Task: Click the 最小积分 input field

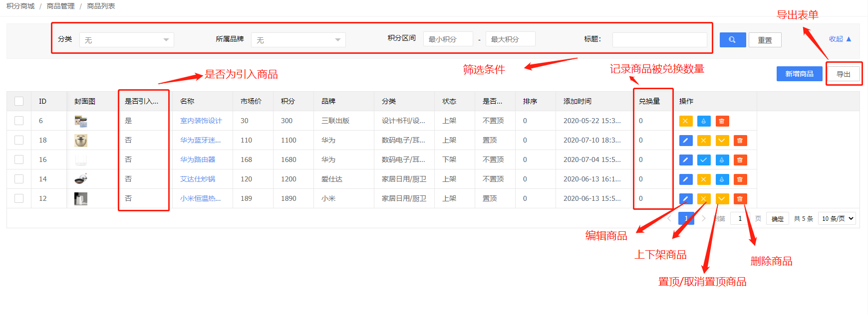Action: (448, 39)
